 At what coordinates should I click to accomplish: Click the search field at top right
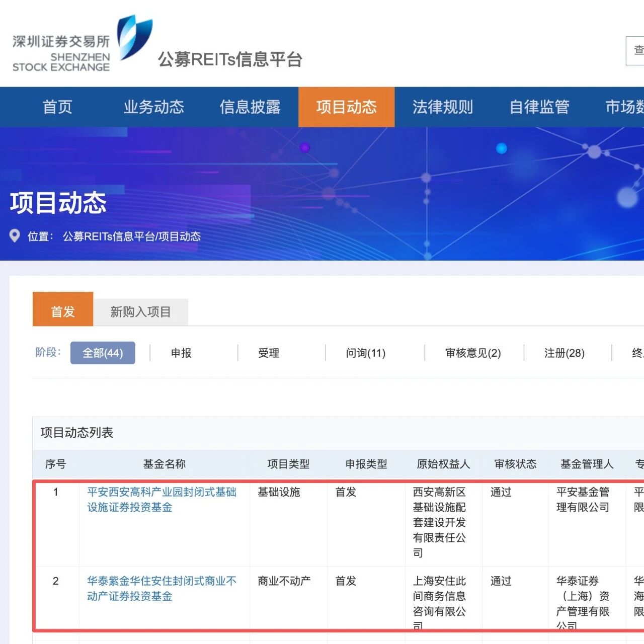click(635, 50)
